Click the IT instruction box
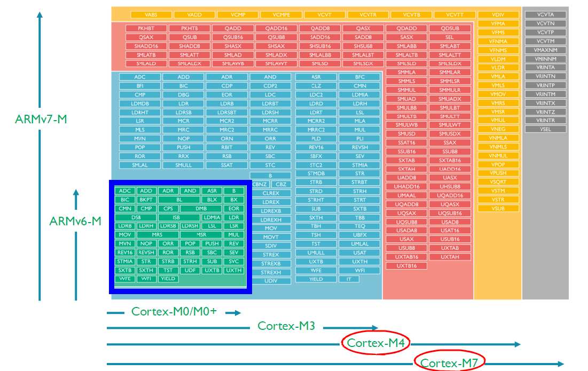Screen dimensions: 588x371 (349, 279)
